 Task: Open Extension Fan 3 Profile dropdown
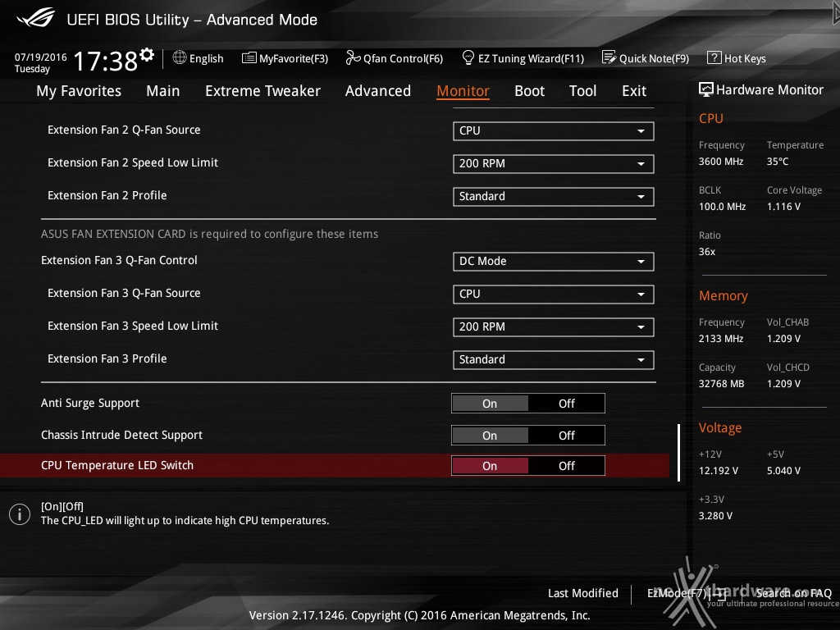(x=553, y=359)
